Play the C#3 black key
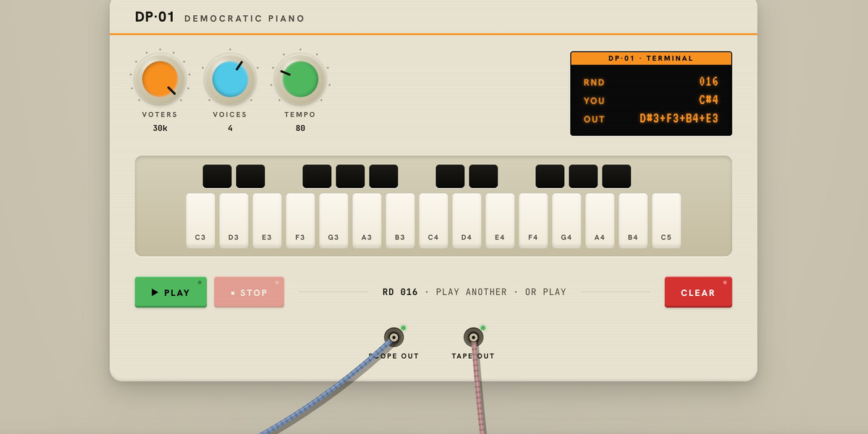The image size is (868, 434). click(x=217, y=176)
